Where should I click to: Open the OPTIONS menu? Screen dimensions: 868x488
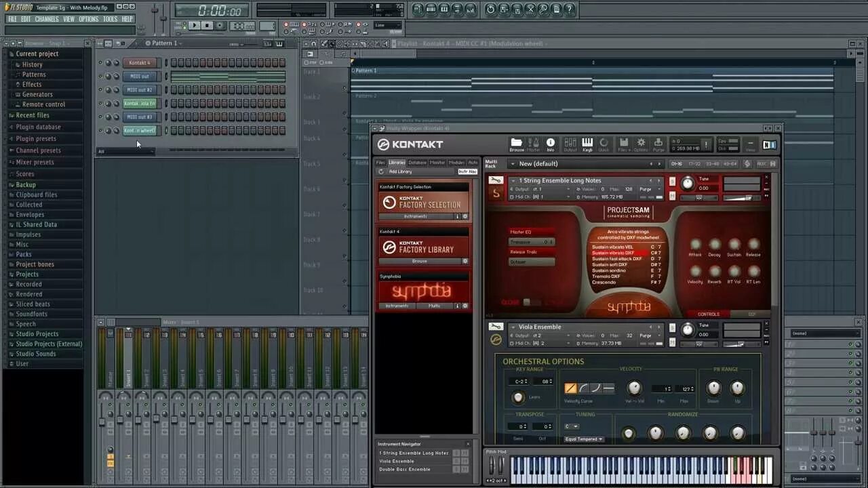(x=89, y=19)
